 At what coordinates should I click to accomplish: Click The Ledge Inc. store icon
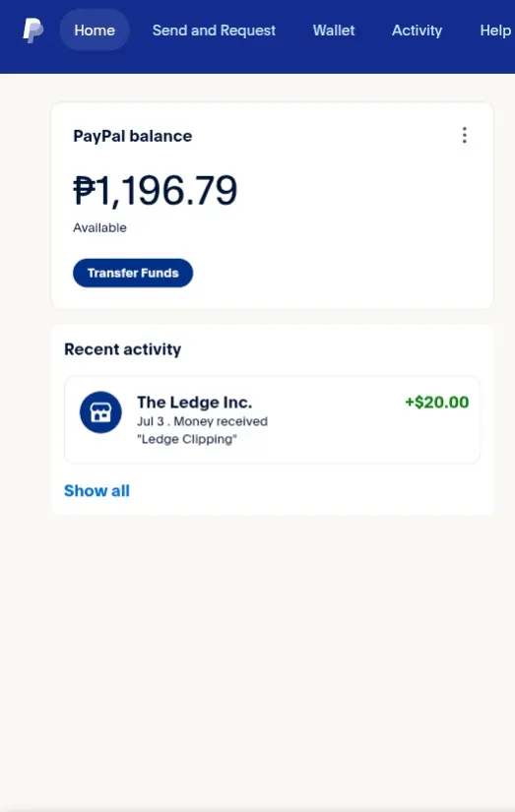100,412
